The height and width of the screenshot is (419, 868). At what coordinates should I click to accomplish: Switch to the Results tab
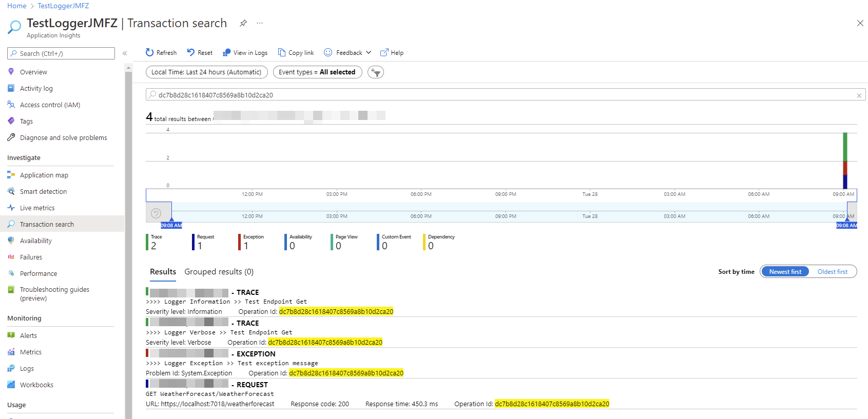163,272
